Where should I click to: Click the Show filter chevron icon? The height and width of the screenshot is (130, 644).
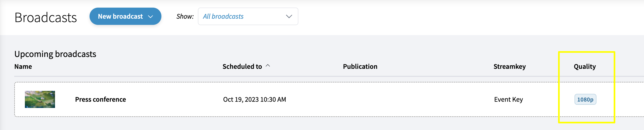289,16
